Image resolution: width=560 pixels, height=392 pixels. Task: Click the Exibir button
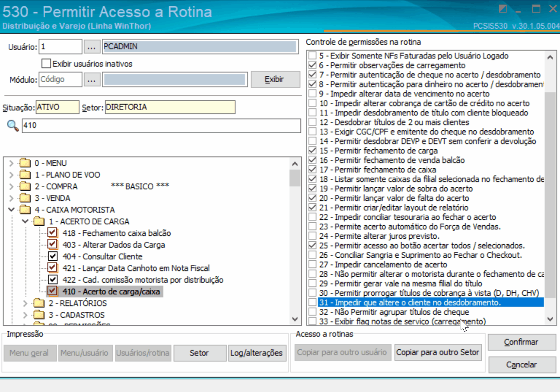tap(275, 79)
